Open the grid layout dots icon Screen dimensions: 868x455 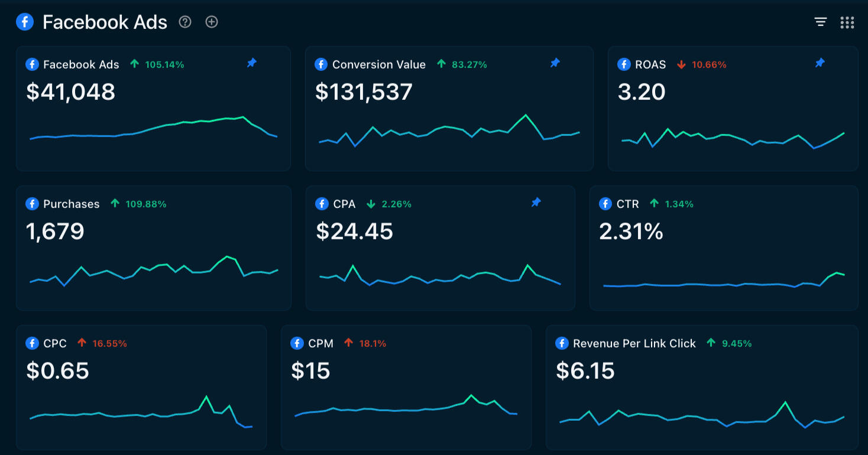click(847, 22)
